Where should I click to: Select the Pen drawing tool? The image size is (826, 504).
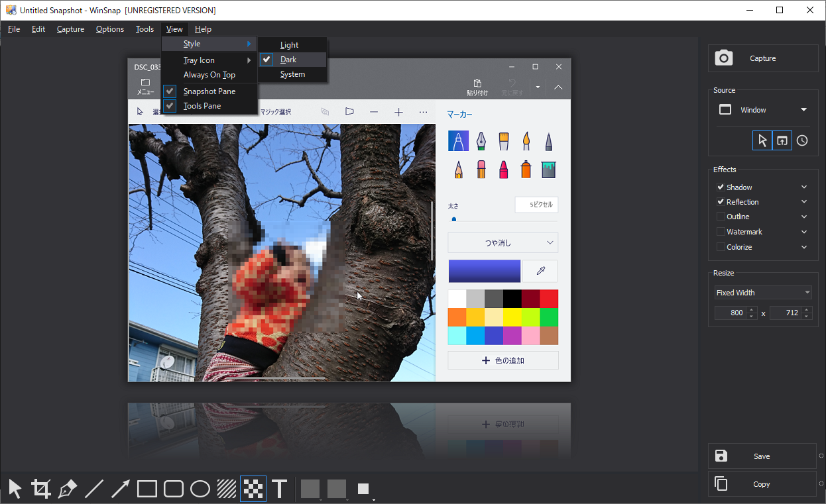[68, 489]
